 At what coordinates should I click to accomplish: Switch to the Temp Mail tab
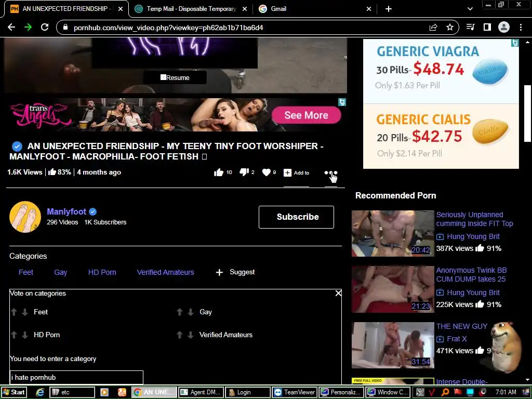[x=191, y=9]
